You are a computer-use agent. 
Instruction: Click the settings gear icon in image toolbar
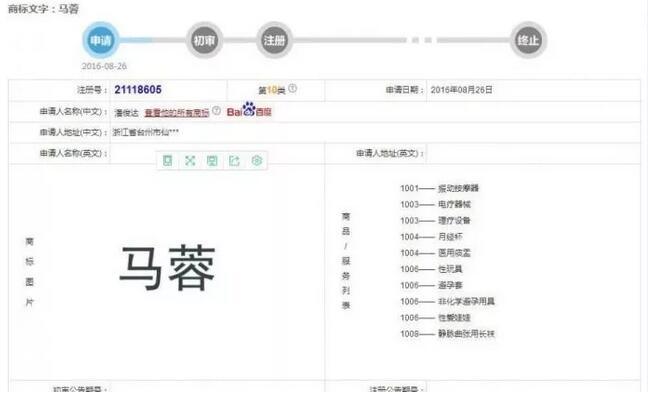coord(257,160)
